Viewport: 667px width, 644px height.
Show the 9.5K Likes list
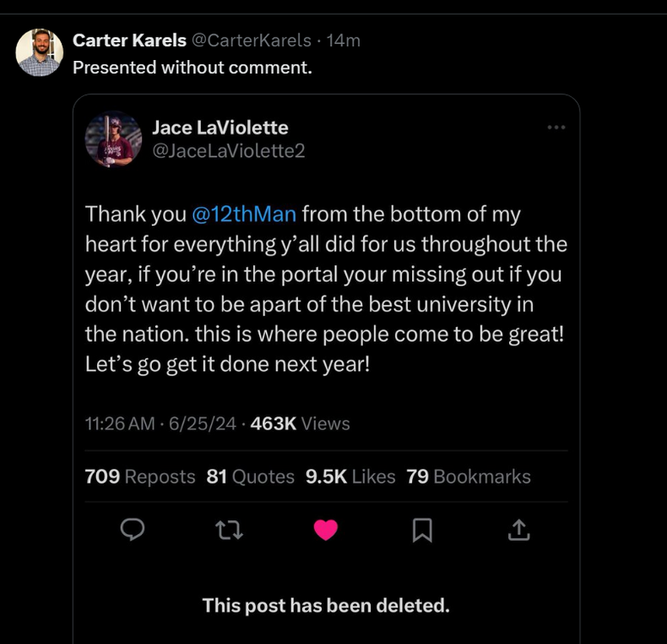(350, 477)
